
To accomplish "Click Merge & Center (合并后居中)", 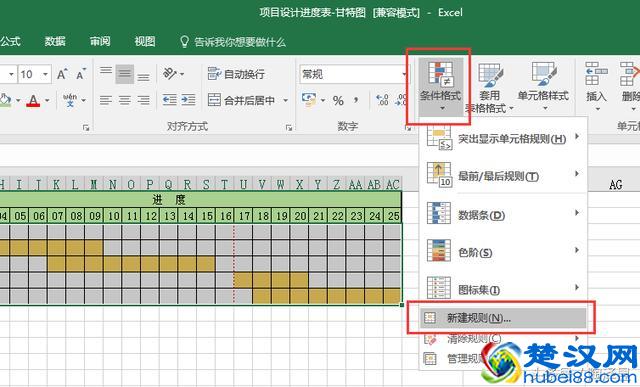I will click(x=241, y=100).
